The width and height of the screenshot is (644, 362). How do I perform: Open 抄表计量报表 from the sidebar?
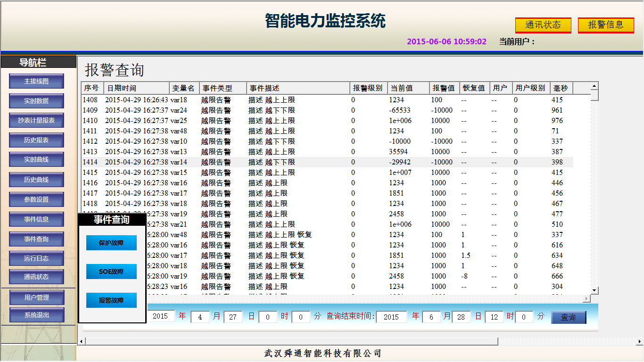pos(36,120)
